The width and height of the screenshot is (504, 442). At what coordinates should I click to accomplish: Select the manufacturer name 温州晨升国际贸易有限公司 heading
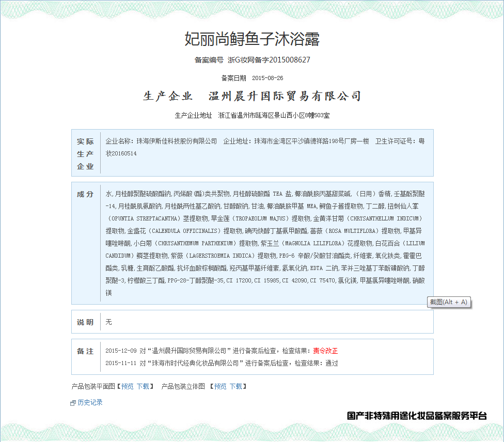pos(285,96)
